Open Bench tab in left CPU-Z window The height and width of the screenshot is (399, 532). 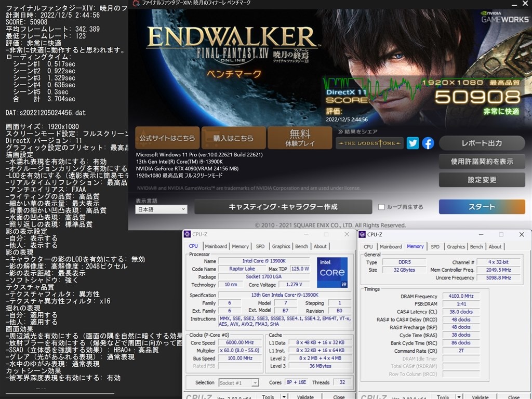(x=302, y=246)
